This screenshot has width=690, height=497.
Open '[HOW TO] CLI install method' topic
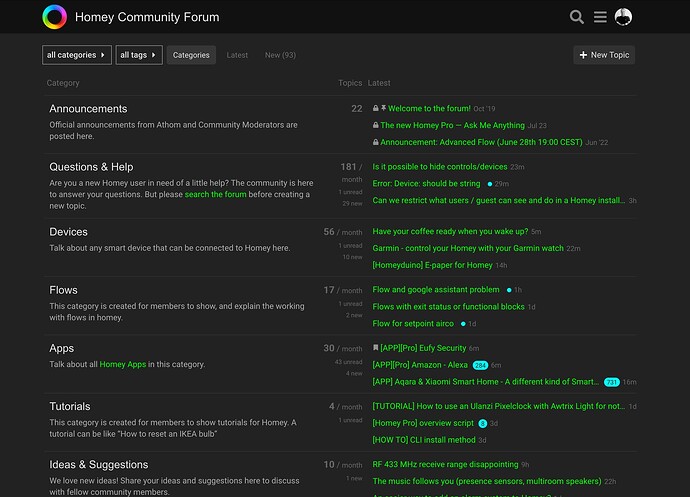click(424, 440)
